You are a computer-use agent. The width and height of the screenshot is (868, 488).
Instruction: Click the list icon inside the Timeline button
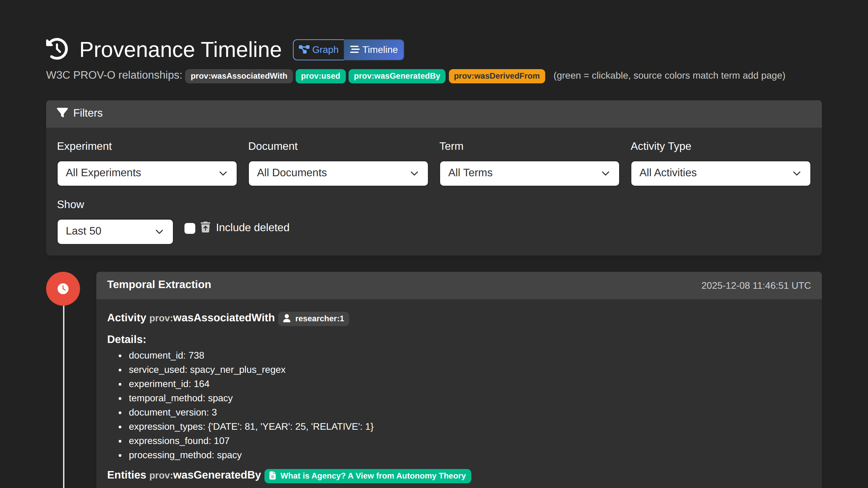(x=354, y=49)
